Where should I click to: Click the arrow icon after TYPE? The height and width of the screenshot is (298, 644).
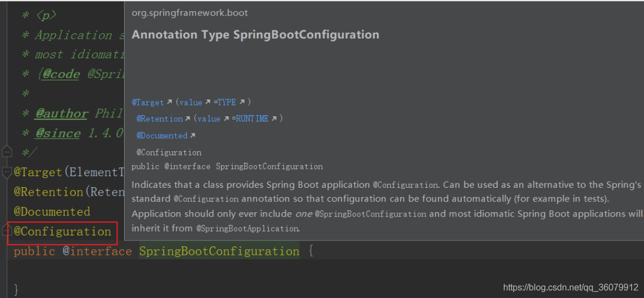pos(242,102)
